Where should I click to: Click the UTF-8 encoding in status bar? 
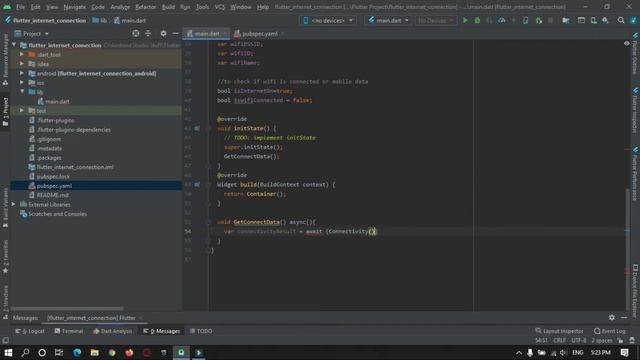[578, 340]
